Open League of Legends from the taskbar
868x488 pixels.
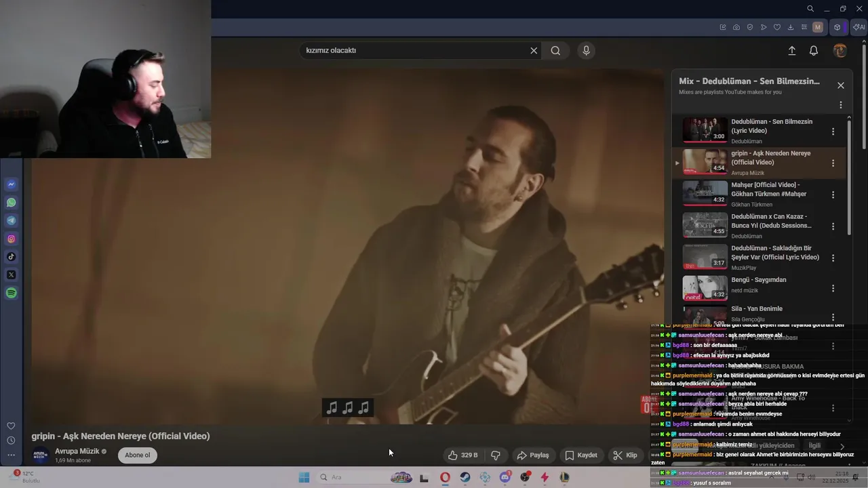pos(564,478)
